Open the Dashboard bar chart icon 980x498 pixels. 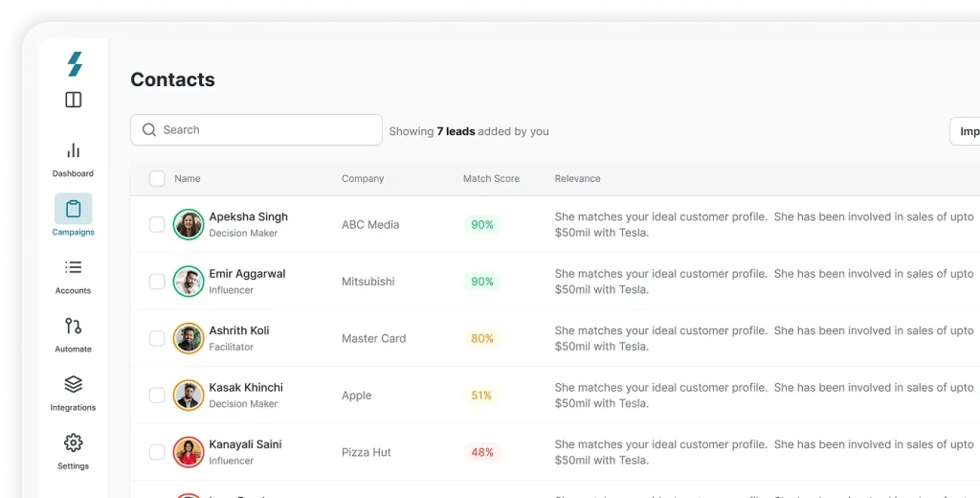click(73, 150)
